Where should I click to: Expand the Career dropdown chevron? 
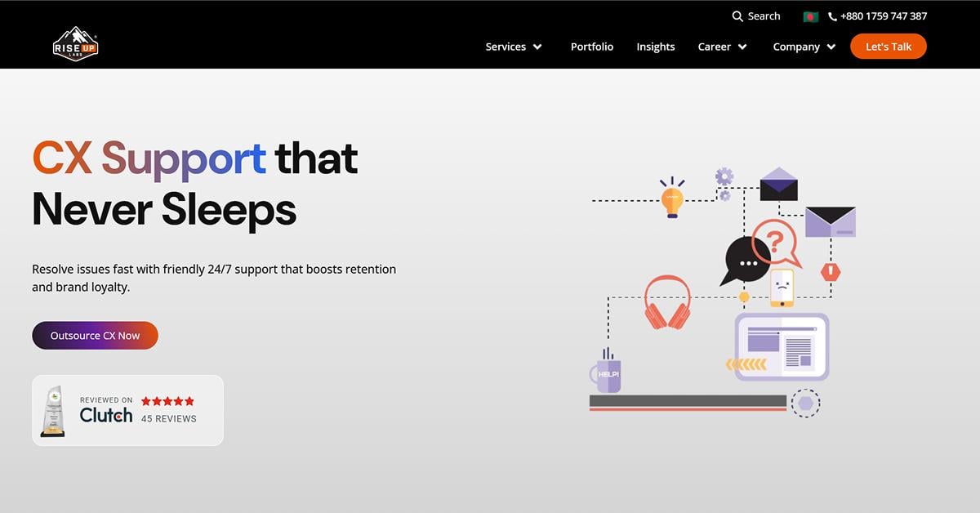(x=742, y=47)
